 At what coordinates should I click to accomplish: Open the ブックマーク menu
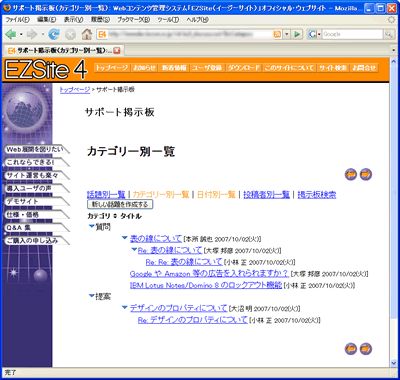(133, 20)
